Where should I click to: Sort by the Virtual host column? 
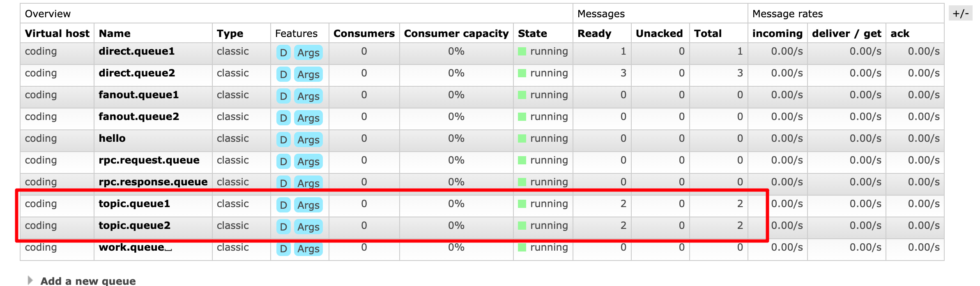click(x=57, y=33)
